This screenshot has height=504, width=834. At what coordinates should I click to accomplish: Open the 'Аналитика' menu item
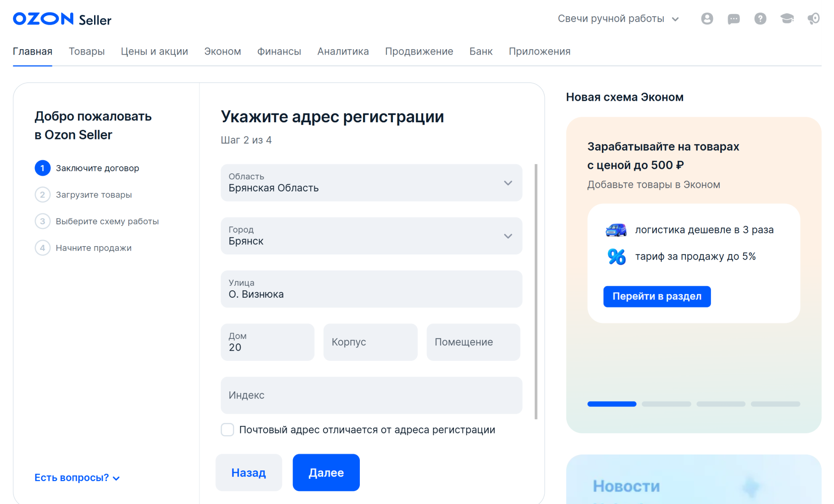(343, 51)
